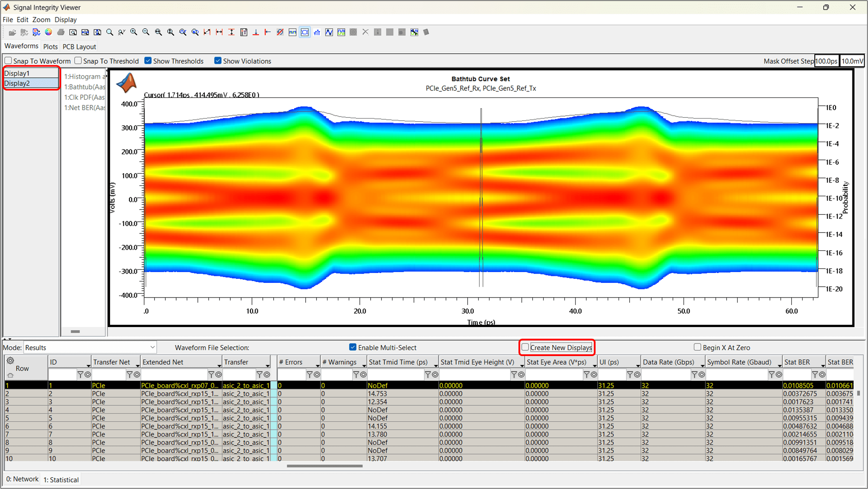868x489 pixels.
Task: Select the eye diagram display icon
Action: tap(305, 32)
